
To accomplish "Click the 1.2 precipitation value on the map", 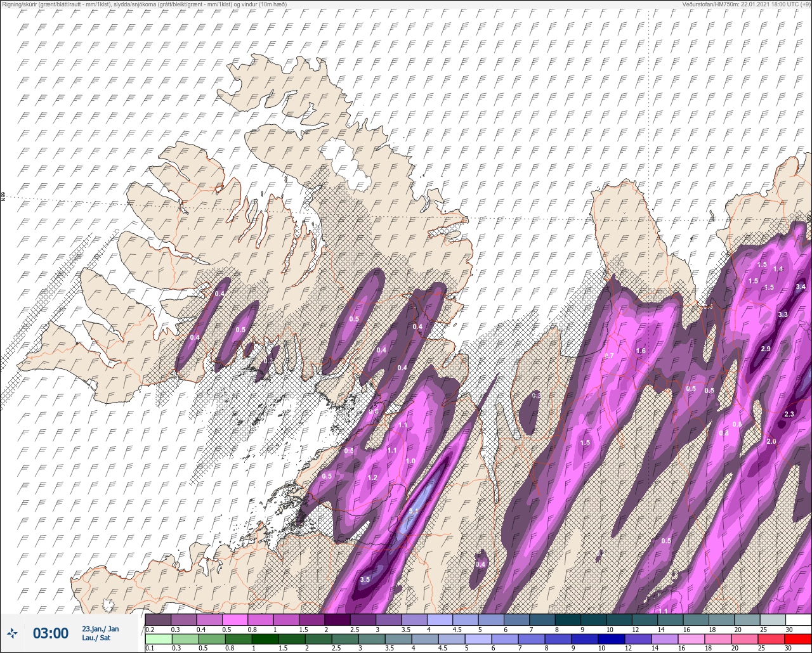I will pyautogui.click(x=372, y=477).
